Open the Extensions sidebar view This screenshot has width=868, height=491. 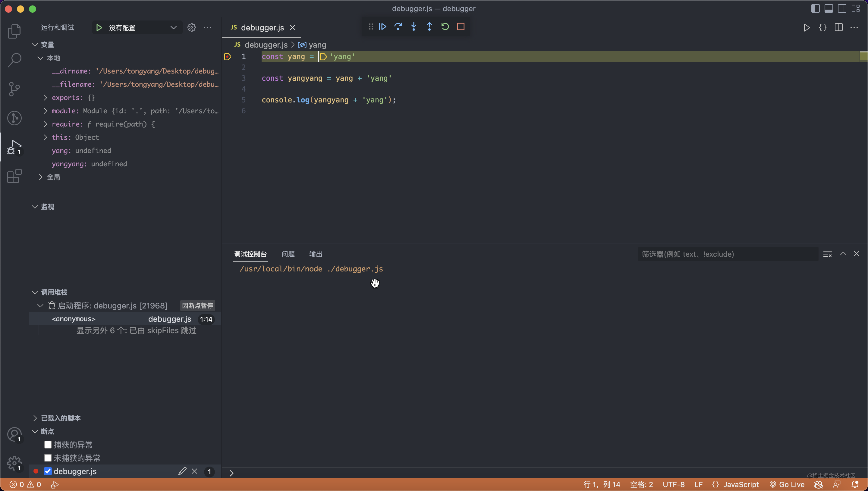(14, 176)
